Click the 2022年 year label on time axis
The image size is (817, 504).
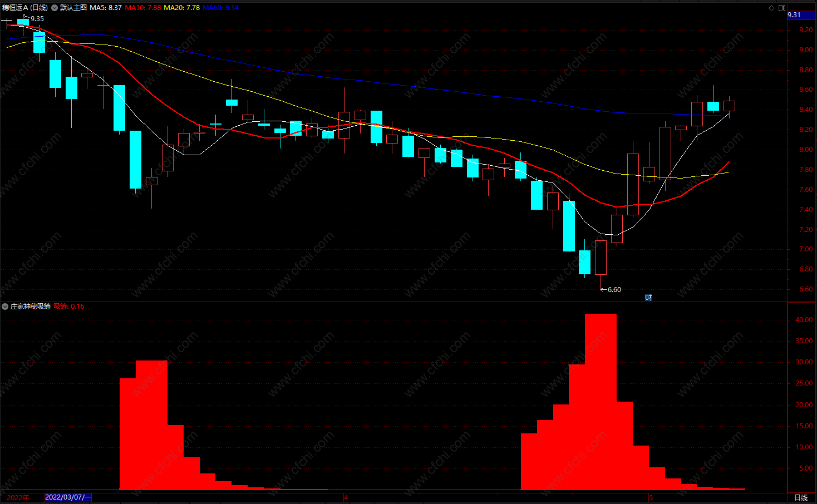tap(18, 497)
